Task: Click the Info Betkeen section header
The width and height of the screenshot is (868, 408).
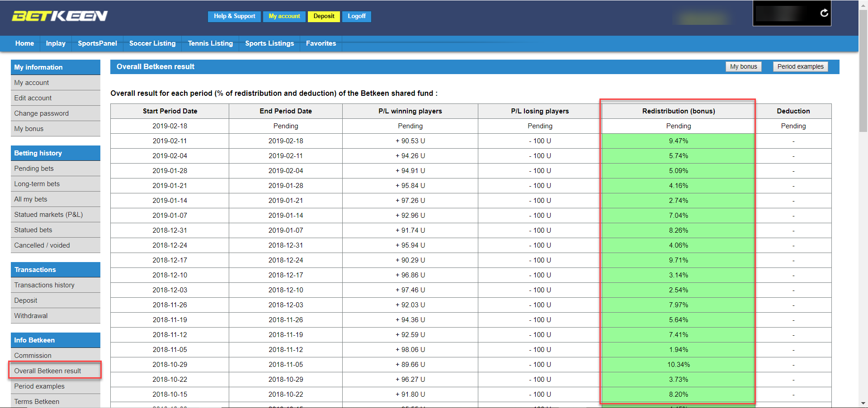Action: click(x=56, y=340)
